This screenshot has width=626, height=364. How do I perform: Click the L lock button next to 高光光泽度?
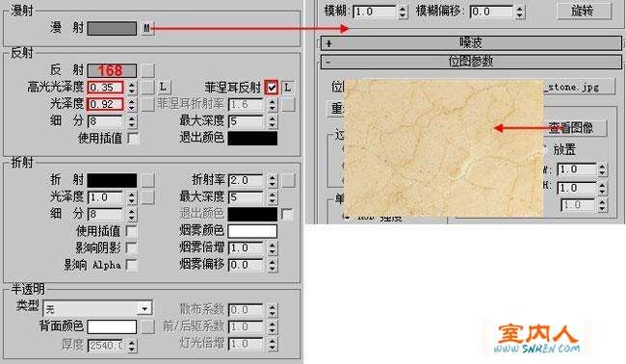(x=163, y=87)
